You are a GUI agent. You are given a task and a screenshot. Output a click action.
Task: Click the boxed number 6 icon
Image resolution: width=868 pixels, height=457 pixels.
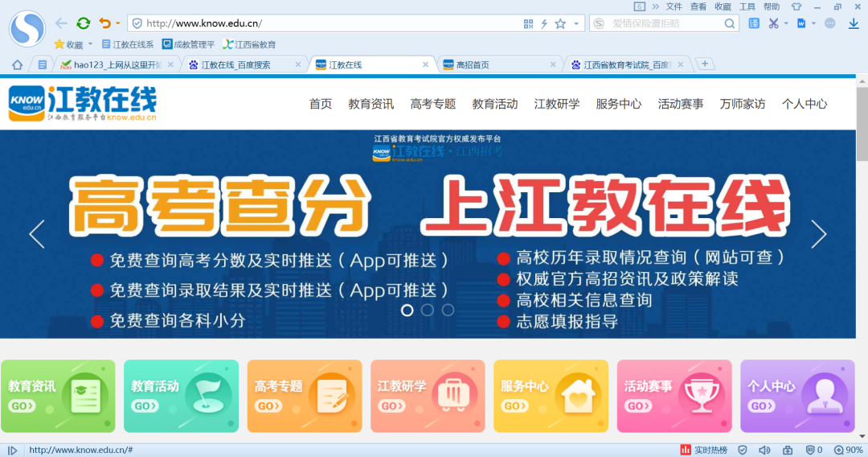[640, 6]
